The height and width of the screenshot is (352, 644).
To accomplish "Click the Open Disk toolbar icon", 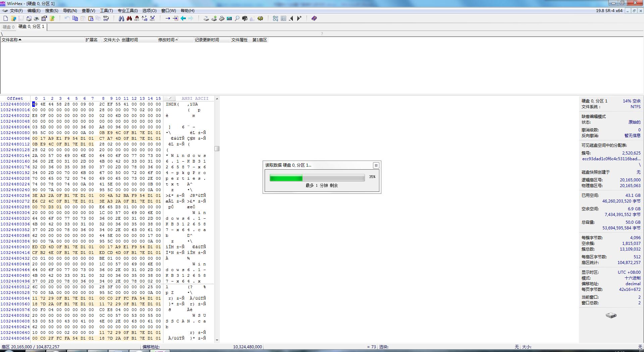I will [x=206, y=18].
